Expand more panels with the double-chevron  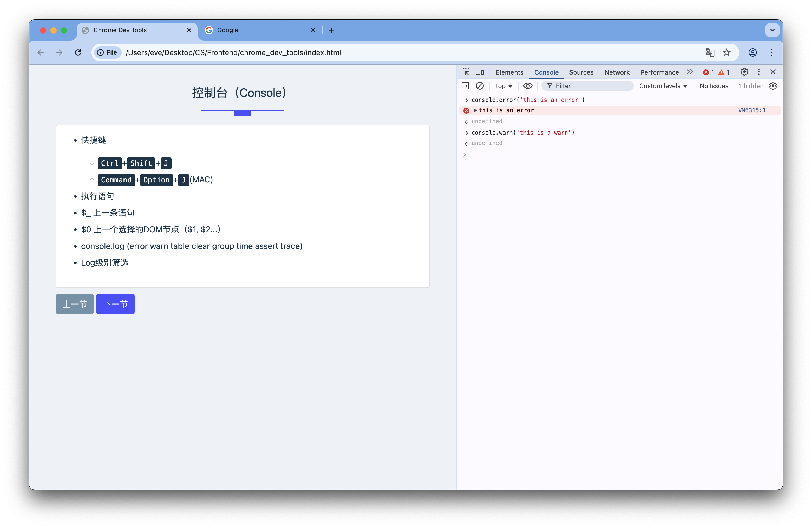pyautogui.click(x=690, y=72)
